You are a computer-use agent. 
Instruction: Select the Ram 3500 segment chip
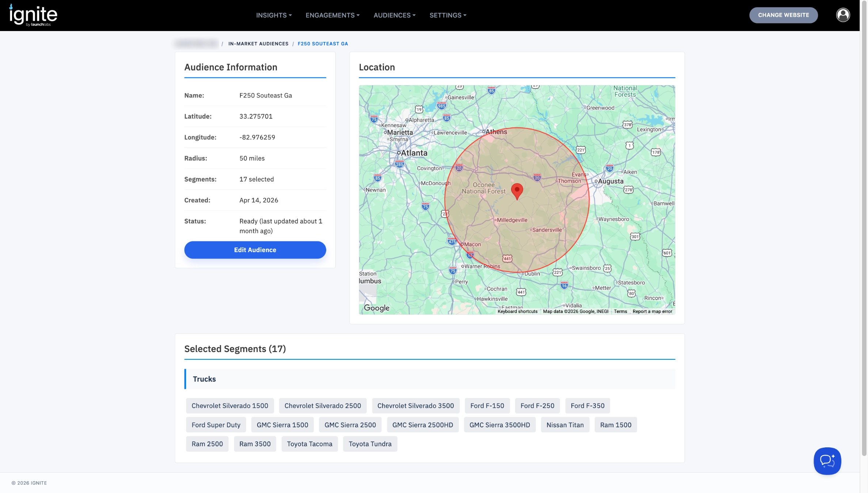tap(255, 444)
